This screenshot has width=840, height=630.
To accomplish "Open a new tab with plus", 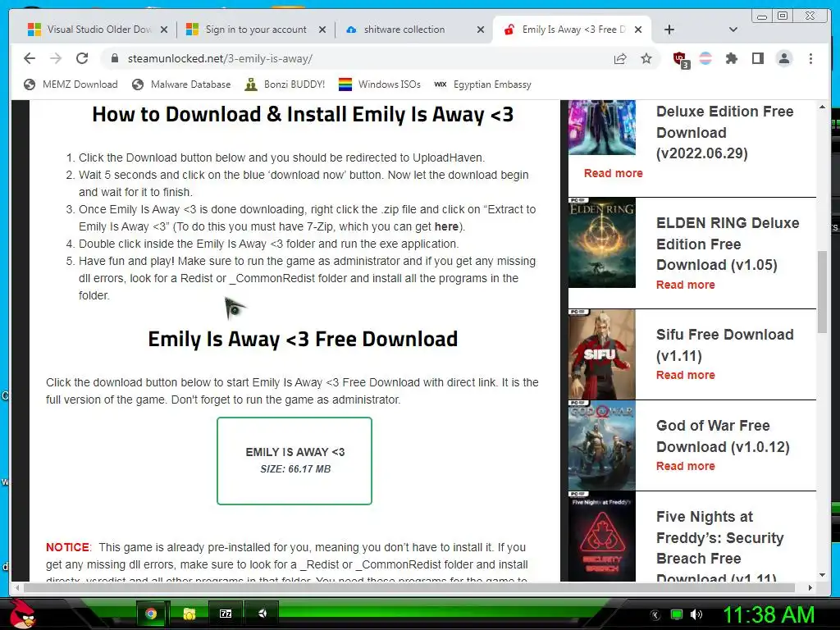I will click(669, 30).
